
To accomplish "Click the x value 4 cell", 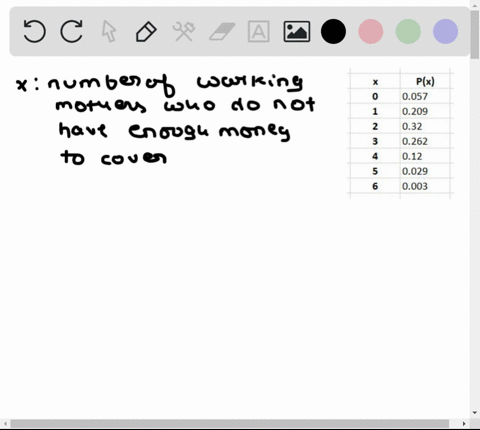I will (375, 156).
